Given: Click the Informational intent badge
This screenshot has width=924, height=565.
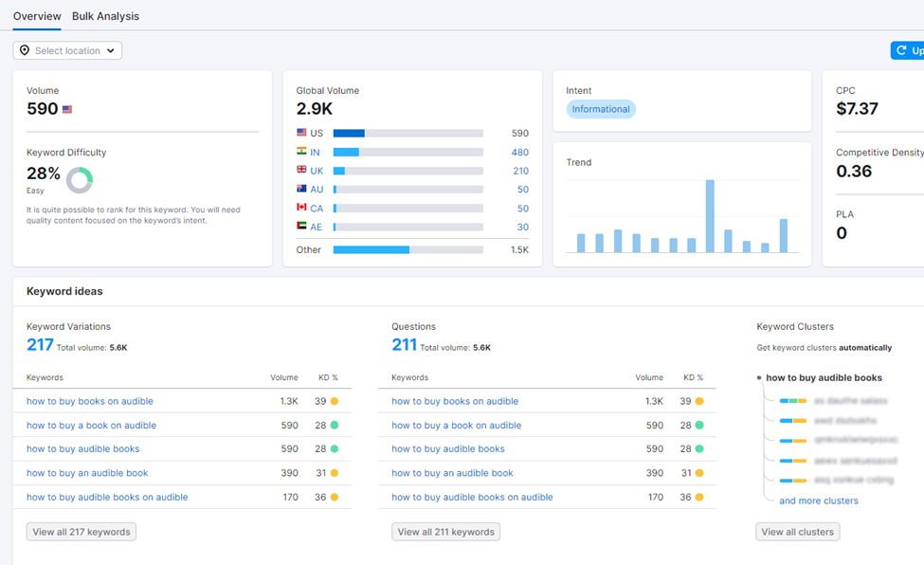Looking at the screenshot, I should [x=601, y=109].
